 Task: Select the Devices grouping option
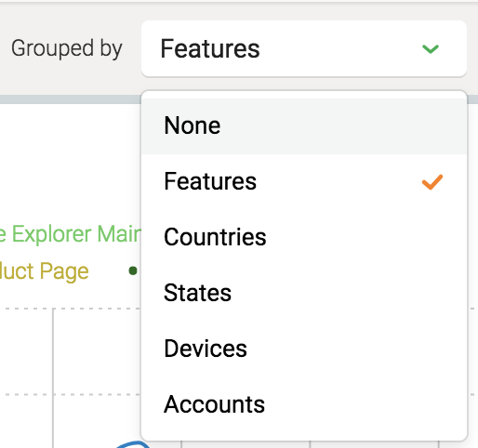(x=304, y=349)
